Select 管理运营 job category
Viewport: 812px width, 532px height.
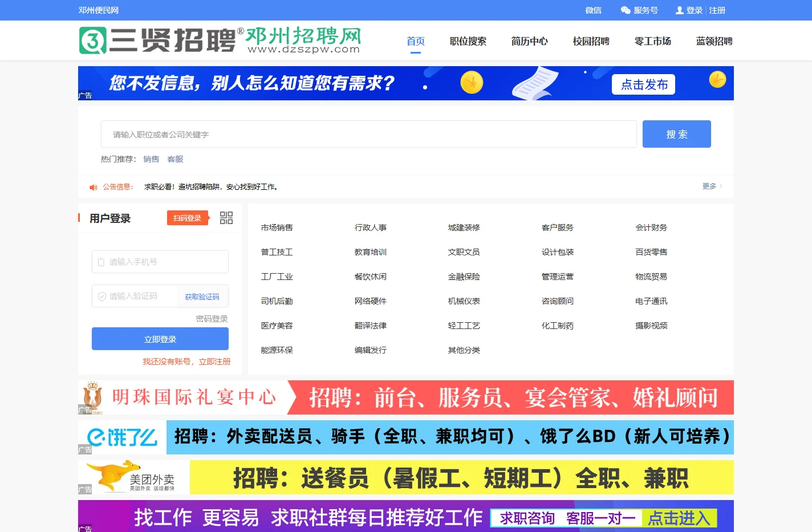pyautogui.click(x=558, y=277)
